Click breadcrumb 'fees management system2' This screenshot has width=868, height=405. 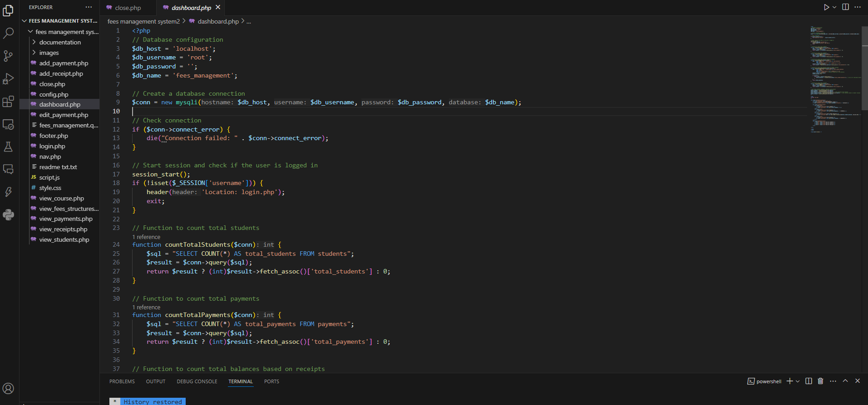point(143,21)
